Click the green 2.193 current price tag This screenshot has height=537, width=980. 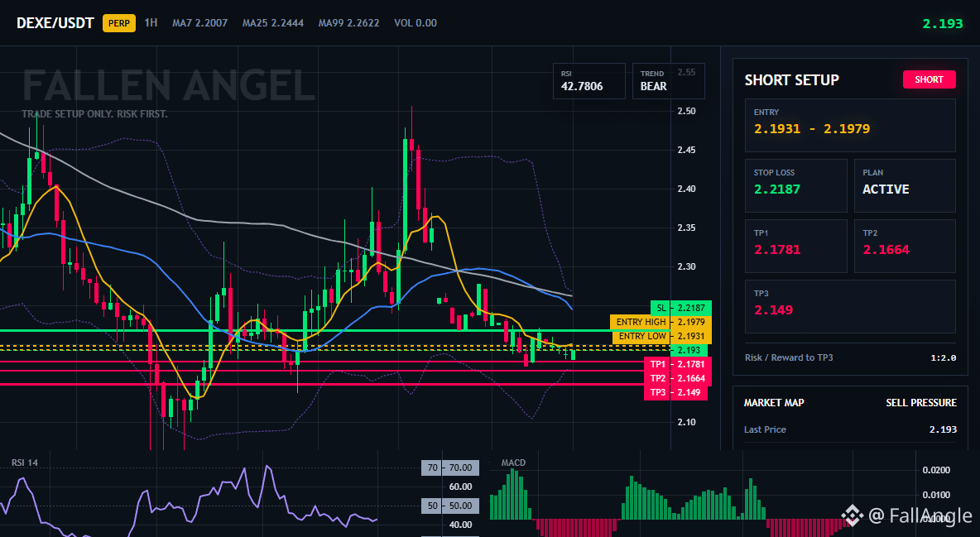click(x=689, y=350)
